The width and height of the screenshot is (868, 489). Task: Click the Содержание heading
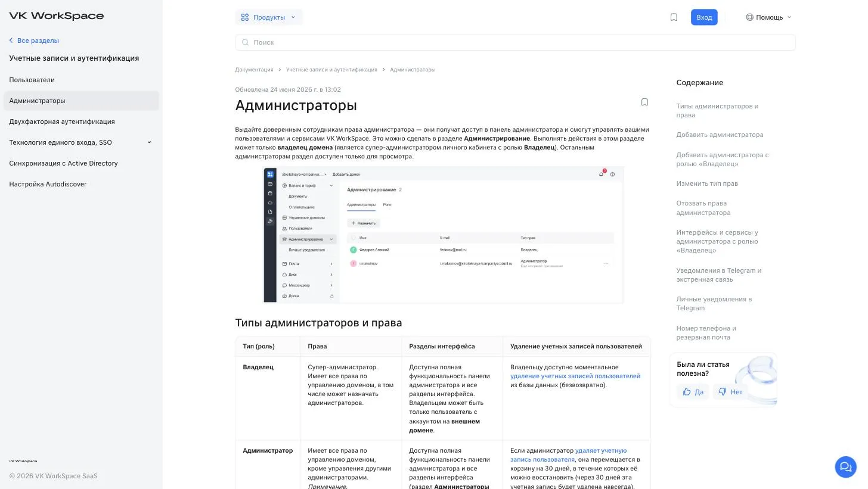699,83
